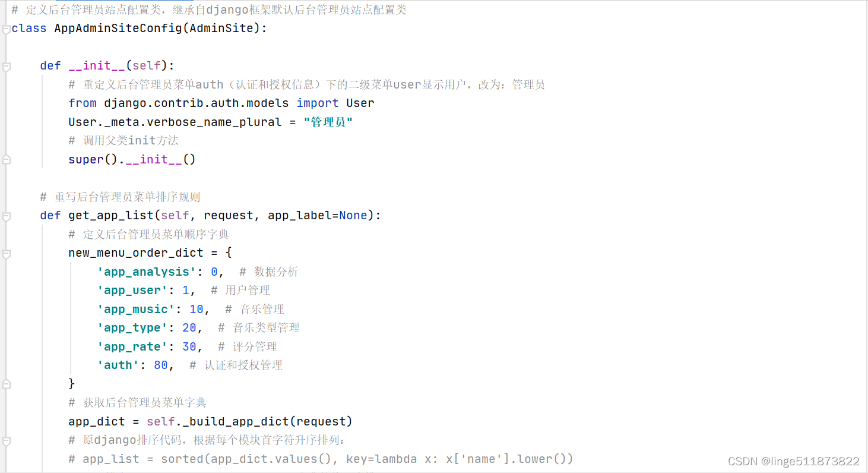Select the key 'app_type'

pos(132,327)
